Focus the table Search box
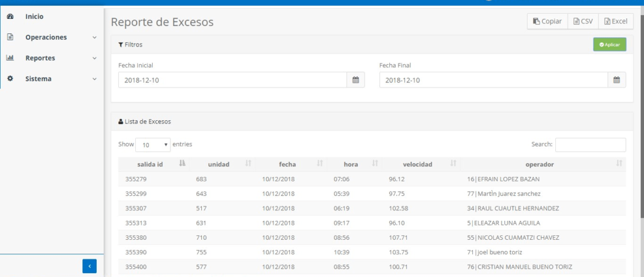The image size is (644, 277). click(591, 145)
